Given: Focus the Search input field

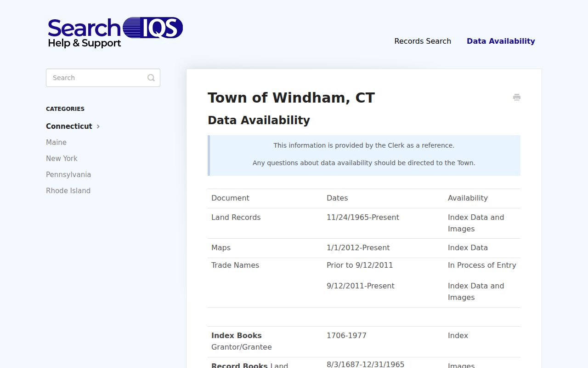Looking at the screenshot, I should click(x=103, y=78).
